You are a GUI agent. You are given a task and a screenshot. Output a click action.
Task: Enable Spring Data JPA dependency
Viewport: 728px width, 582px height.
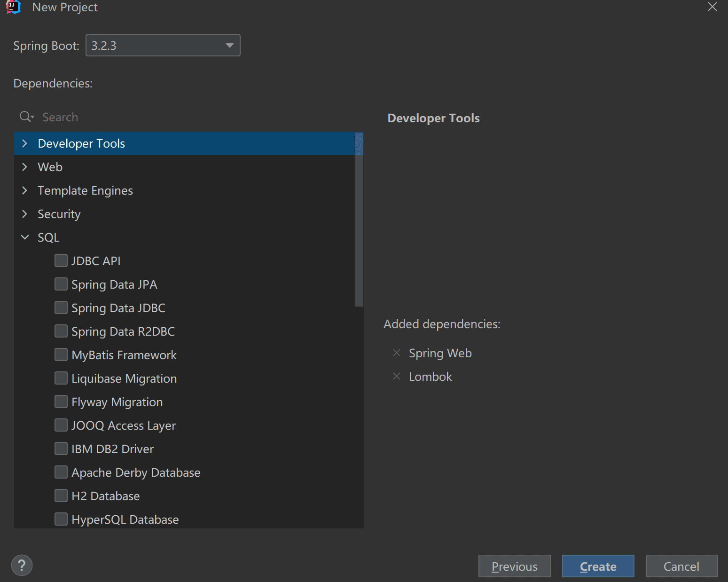pyautogui.click(x=61, y=284)
